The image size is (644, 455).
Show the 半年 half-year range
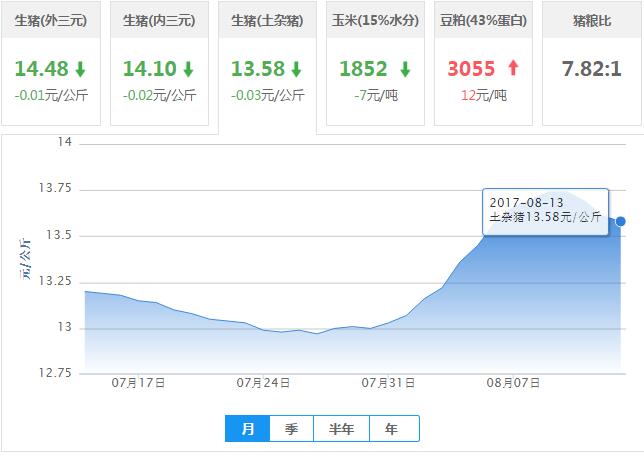pos(341,429)
